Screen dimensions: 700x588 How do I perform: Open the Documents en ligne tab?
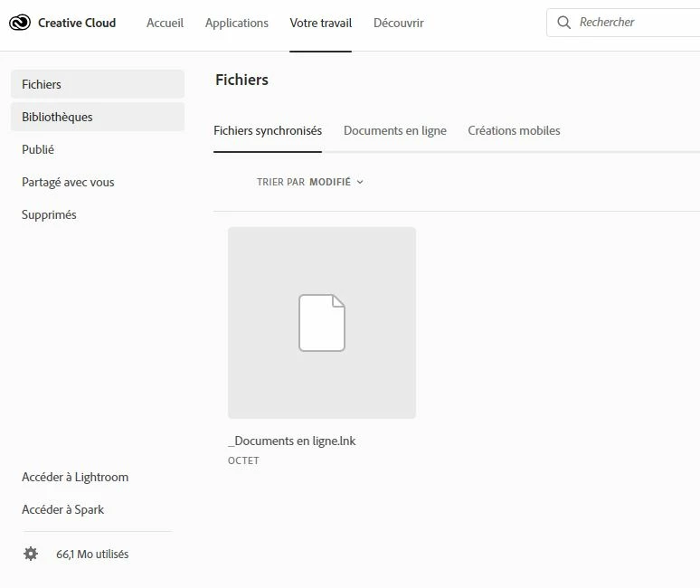(395, 130)
